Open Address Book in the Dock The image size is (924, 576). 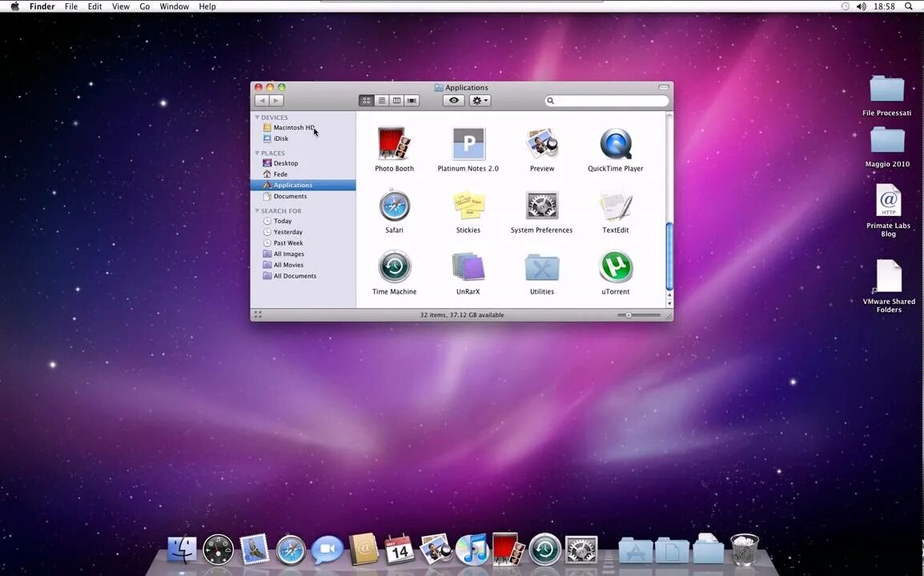(x=363, y=550)
